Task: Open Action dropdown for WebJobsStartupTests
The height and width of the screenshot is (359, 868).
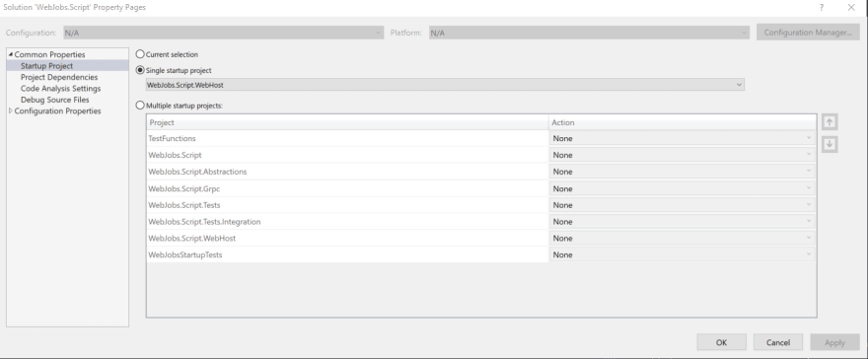Action: point(682,255)
